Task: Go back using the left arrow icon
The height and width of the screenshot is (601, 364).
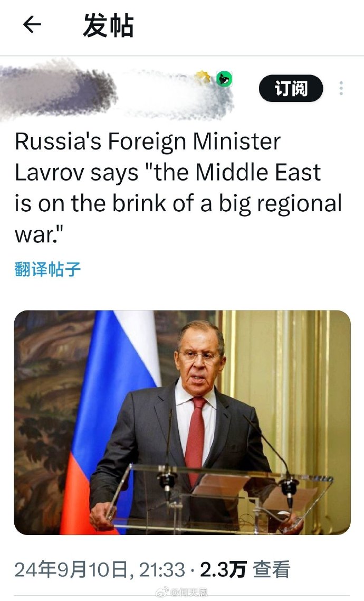Action: click(32, 25)
